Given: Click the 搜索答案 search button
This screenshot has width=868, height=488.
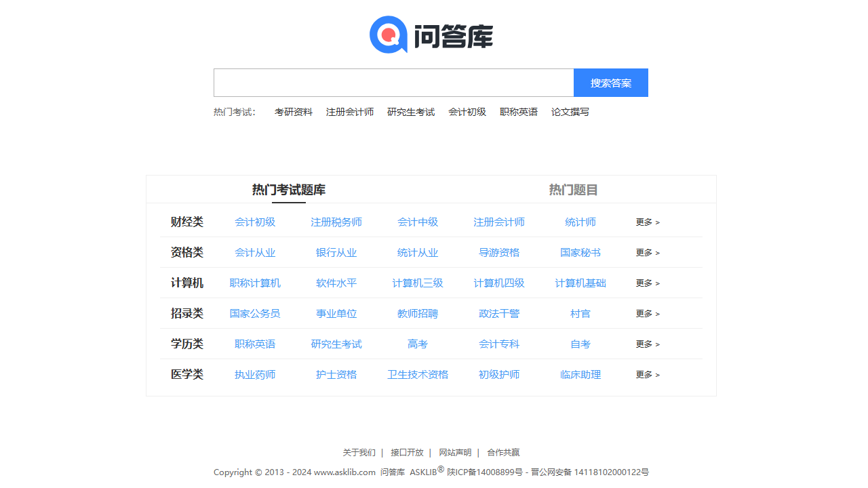Looking at the screenshot, I should tap(610, 82).
